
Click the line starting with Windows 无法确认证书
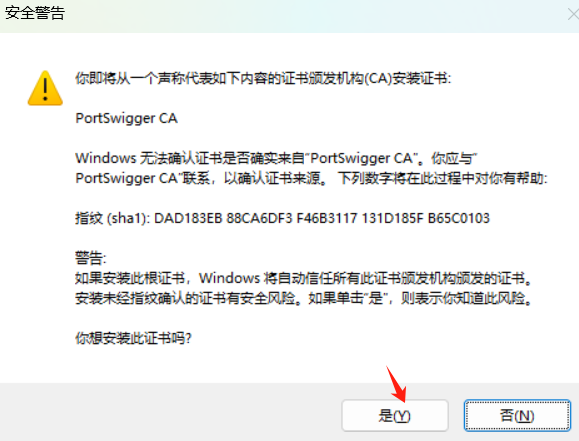[276, 158]
